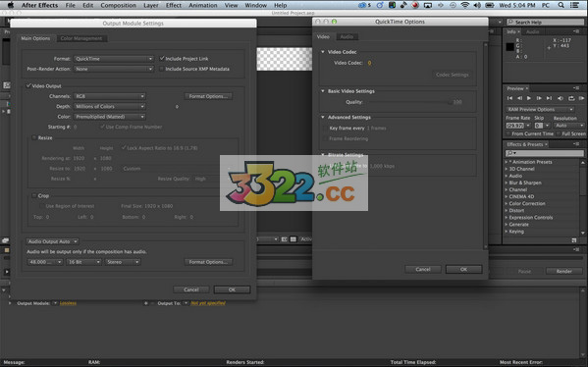Open the 48.000 sample rate dropdown
This screenshot has width=588, height=367.
tap(45, 262)
